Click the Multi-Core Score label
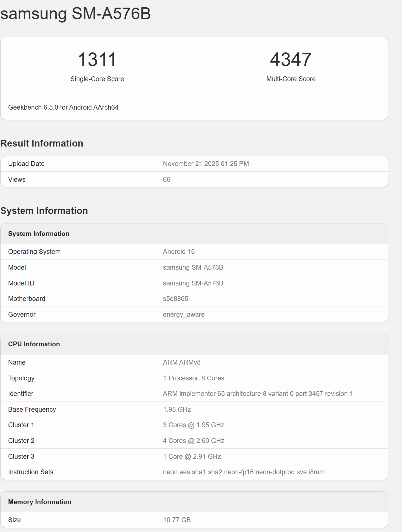This screenshot has width=402, height=532. coord(291,79)
